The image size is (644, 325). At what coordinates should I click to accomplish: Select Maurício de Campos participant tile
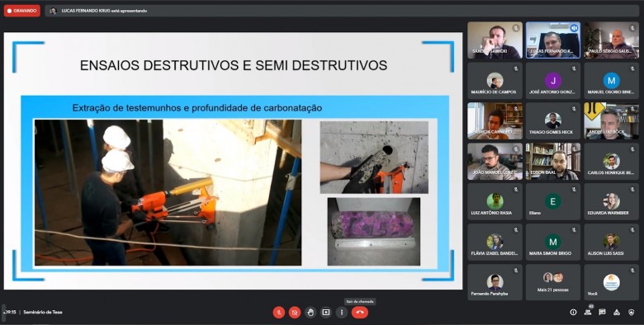(495, 81)
